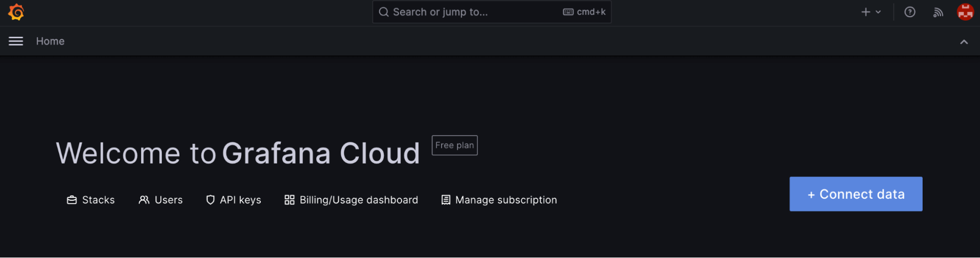Image resolution: width=980 pixels, height=258 pixels.
Task: Click the Free plan badge
Action: [454, 145]
